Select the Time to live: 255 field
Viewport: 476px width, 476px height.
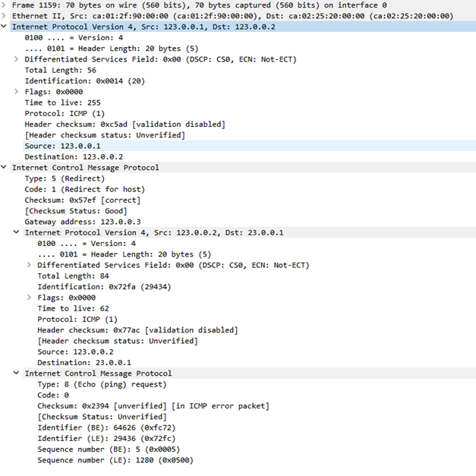coord(62,102)
